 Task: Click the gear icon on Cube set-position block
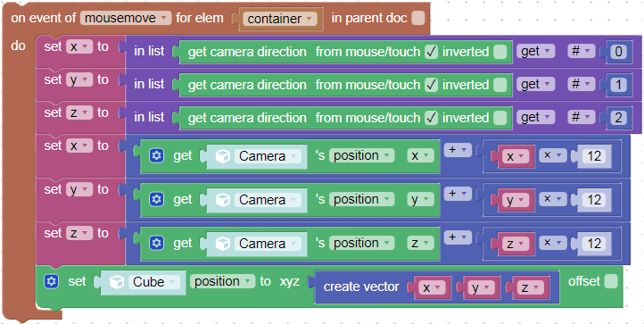click(51, 282)
